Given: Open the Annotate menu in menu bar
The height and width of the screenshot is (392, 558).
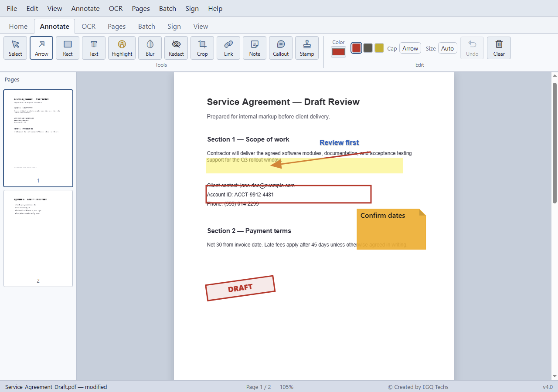Looking at the screenshot, I should (x=85, y=8).
